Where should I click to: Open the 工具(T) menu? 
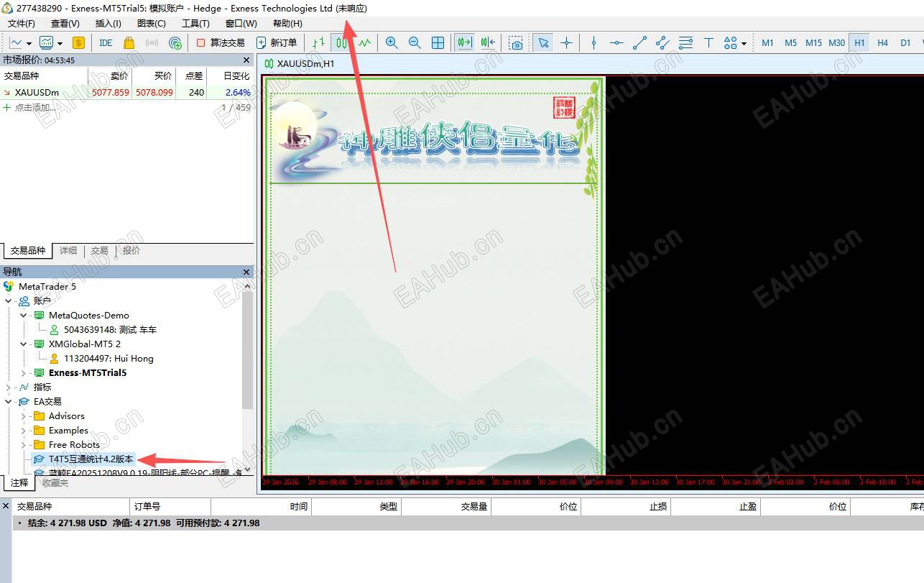pos(195,23)
